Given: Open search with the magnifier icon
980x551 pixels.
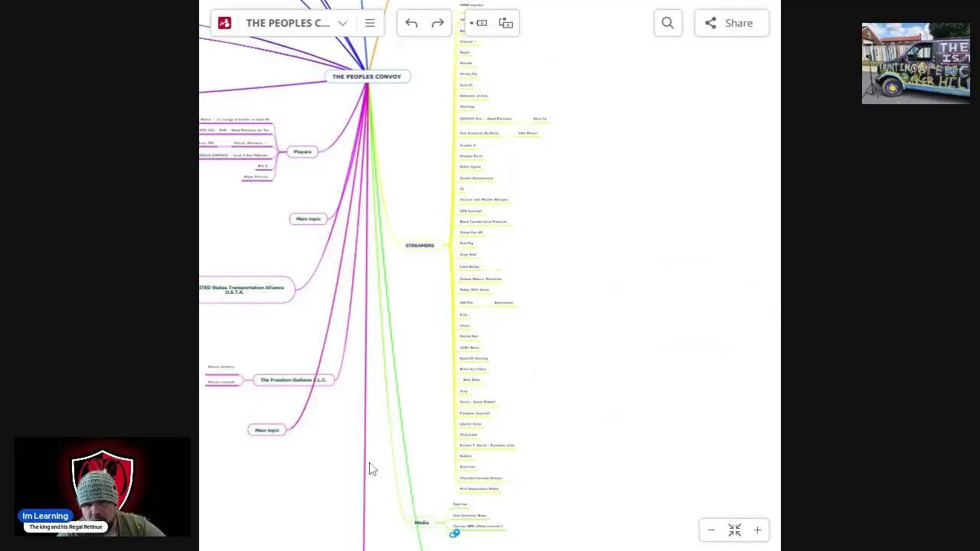Looking at the screenshot, I should [668, 23].
